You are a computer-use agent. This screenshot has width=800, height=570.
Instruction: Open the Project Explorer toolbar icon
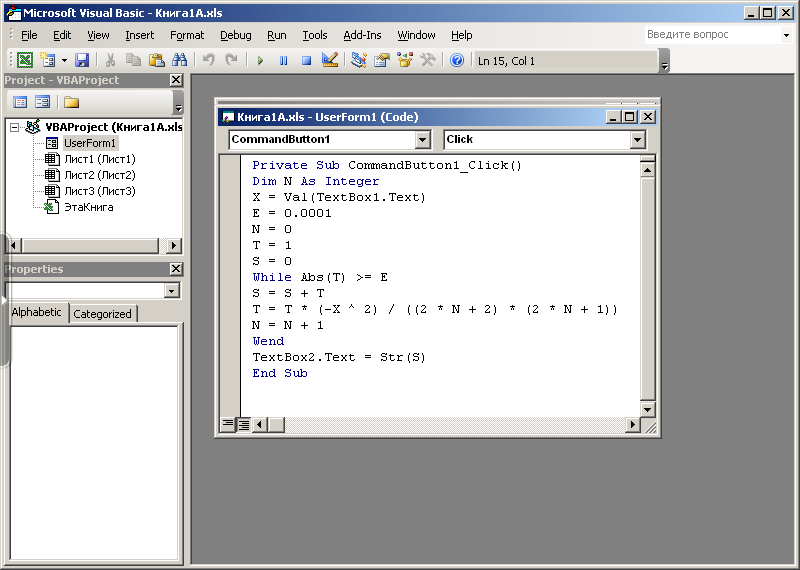(x=359, y=60)
